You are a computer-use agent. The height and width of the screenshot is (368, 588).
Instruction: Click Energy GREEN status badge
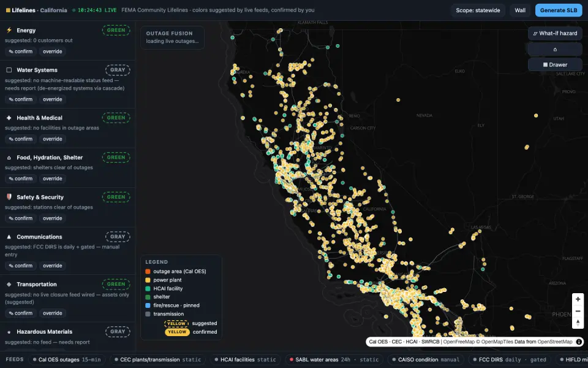pyautogui.click(x=116, y=30)
